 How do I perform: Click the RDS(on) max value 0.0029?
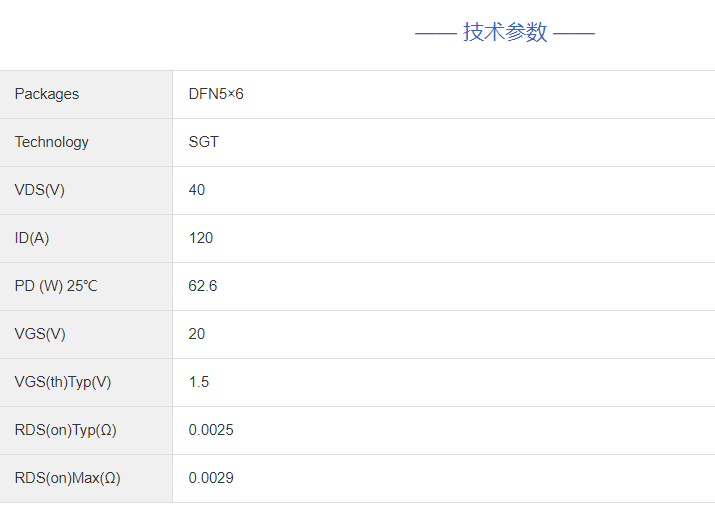point(211,478)
